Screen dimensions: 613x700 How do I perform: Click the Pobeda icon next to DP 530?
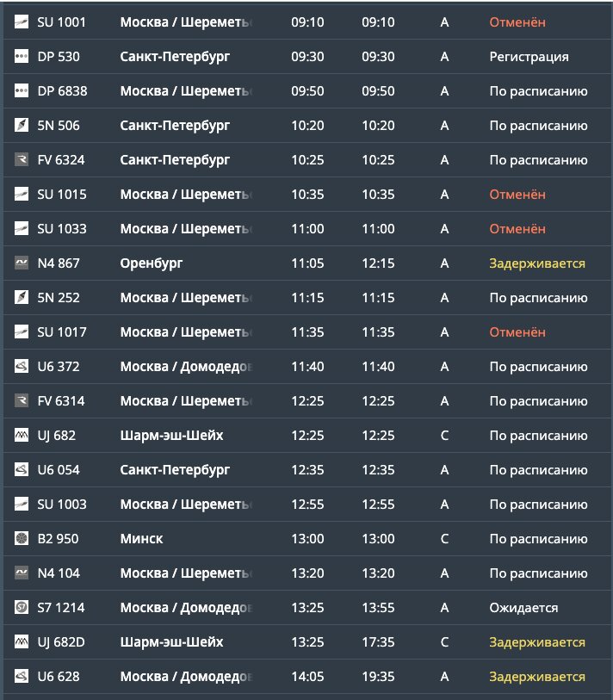coord(21,56)
